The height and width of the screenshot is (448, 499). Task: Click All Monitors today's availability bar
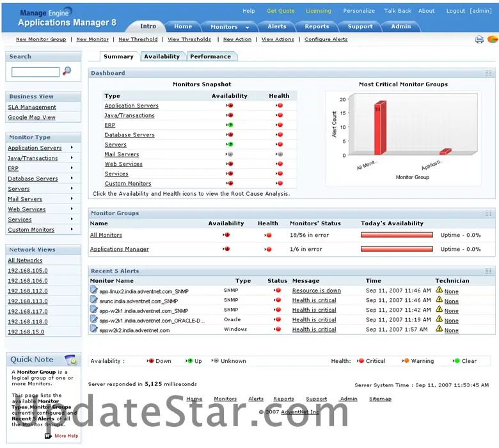pyautogui.click(x=397, y=235)
